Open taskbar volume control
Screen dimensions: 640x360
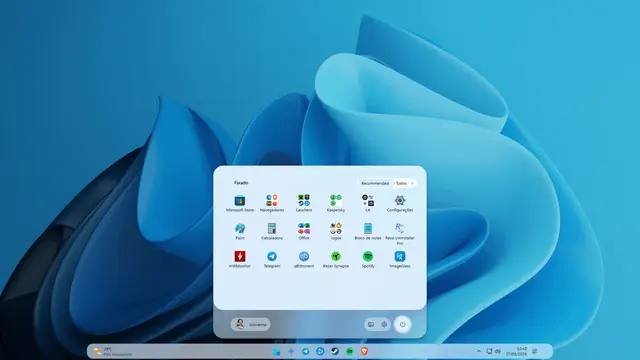[x=498, y=351]
